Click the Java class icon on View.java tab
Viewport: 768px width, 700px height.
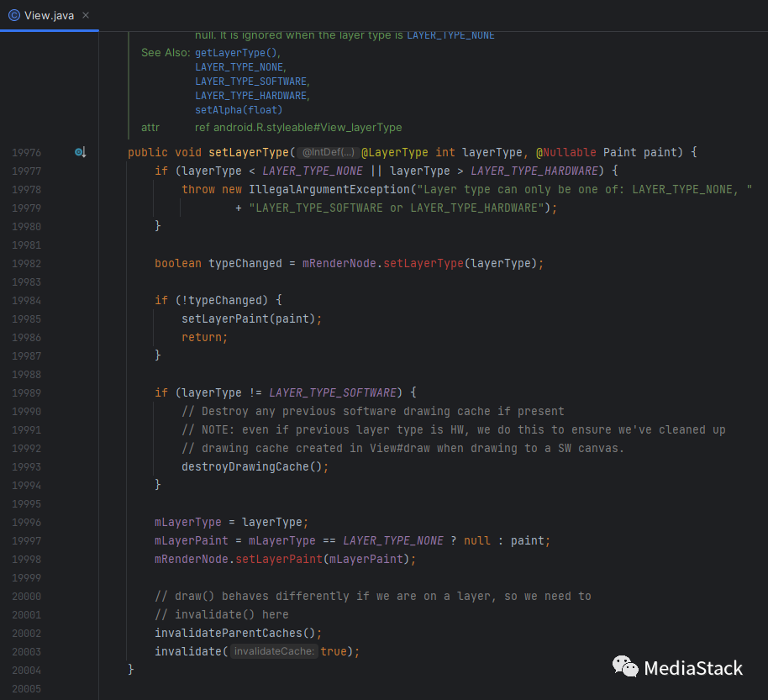(13, 15)
